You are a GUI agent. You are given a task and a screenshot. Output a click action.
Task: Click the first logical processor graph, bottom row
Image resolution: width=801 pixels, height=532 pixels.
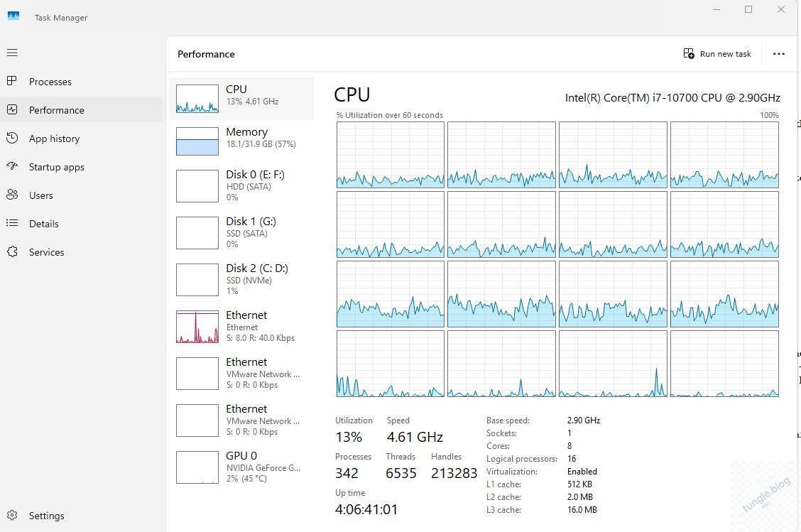coord(391,364)
